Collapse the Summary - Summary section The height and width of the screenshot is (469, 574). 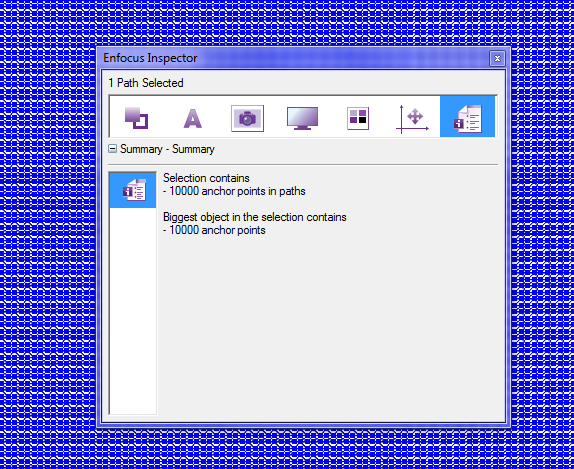point(112,148)
